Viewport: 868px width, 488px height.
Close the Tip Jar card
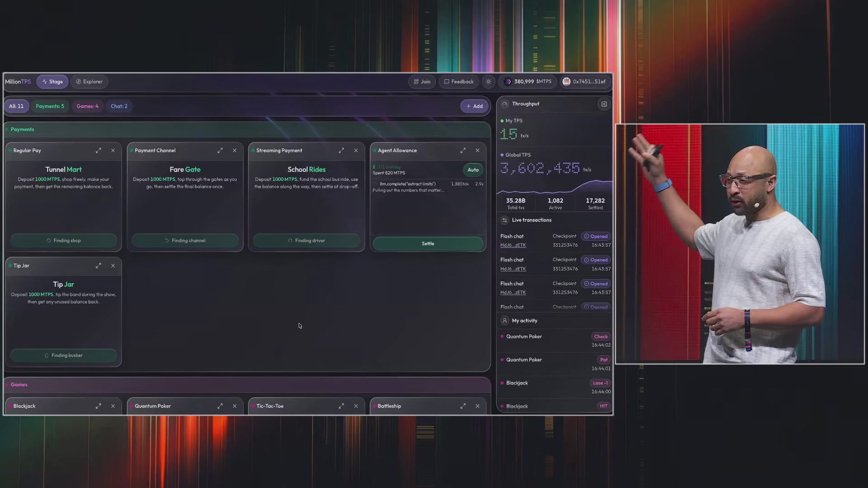113,266
